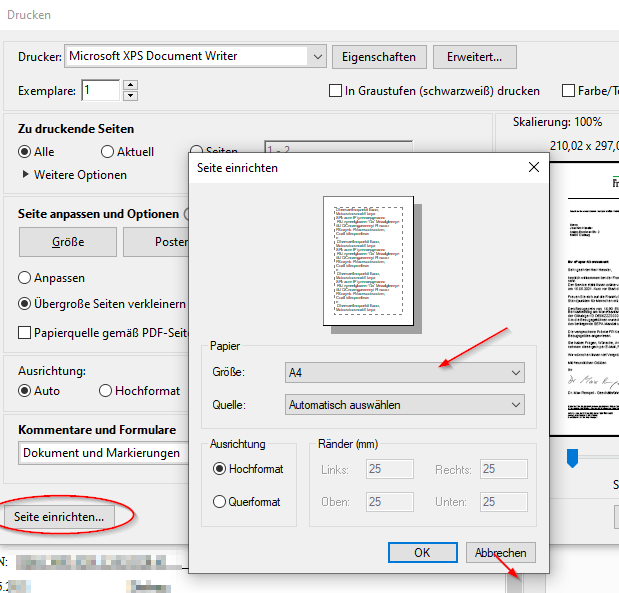Click the Poster button
The image size is (619, 593).
[156, 242]
